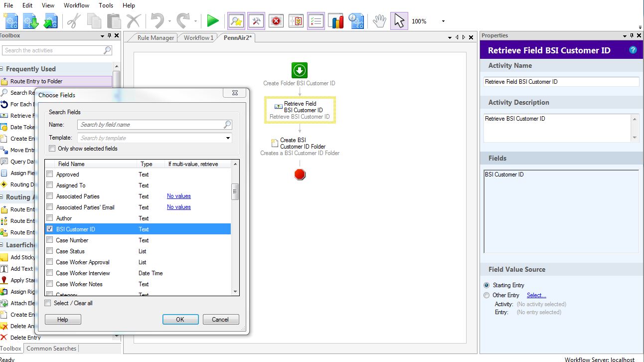Screen dimensions: 644x362
Task: Click OK in Choose Fields dialog
Action: [x=180, y=319]
